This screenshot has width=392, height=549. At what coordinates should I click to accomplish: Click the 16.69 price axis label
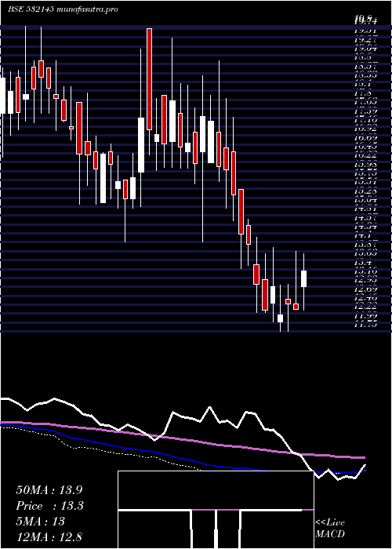365,138
